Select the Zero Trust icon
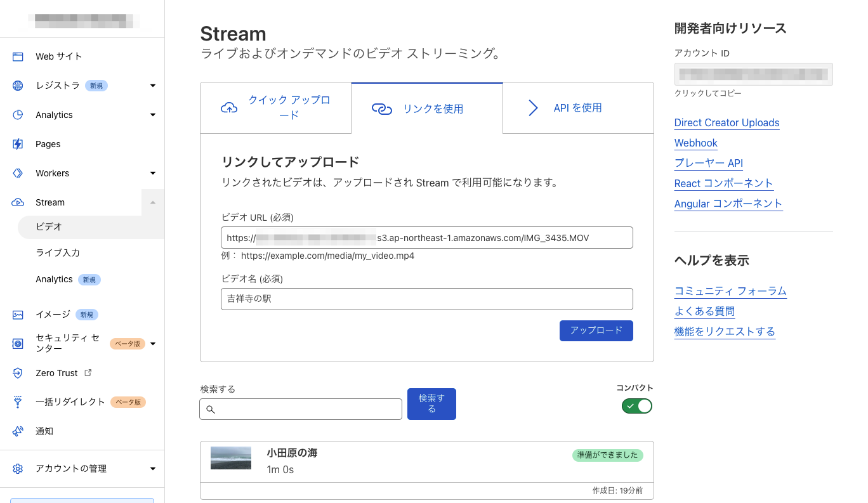The image size is (868, 503). coord(18,372)
